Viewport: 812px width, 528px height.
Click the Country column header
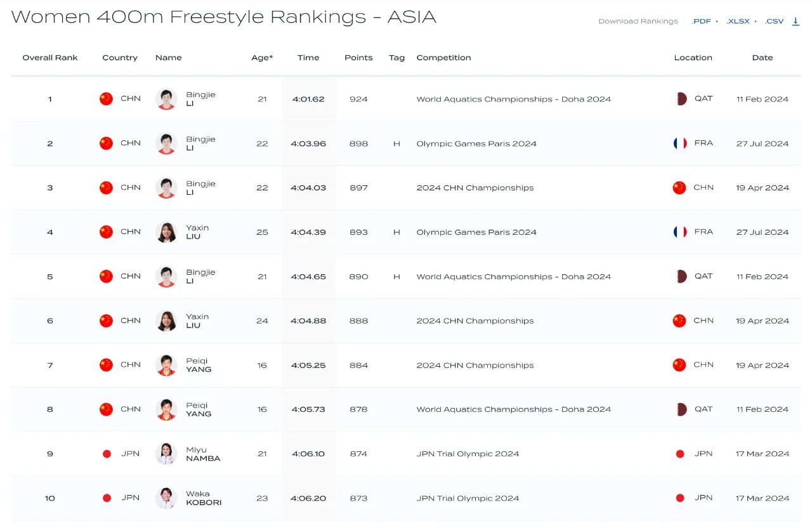click(x=120, y=58)
